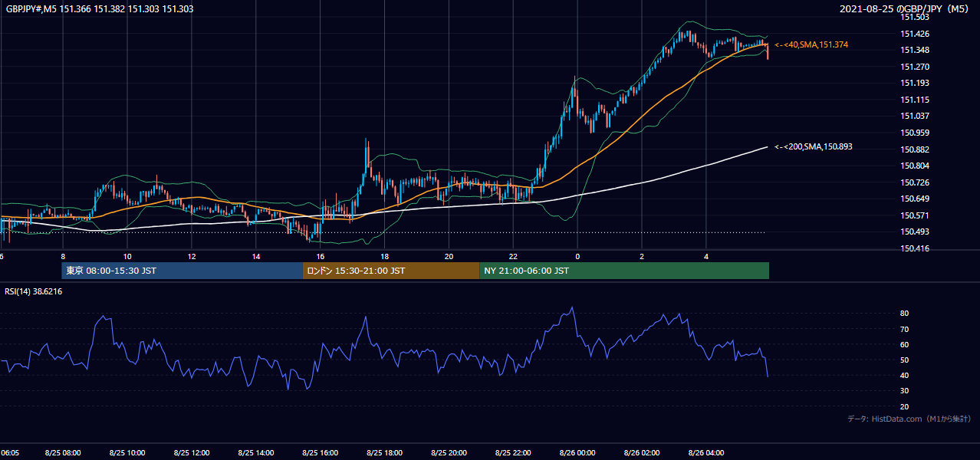This screenshot has width=980, height=460.
Task: Click the HistData.com data source credit
Action: click(909, 419)
